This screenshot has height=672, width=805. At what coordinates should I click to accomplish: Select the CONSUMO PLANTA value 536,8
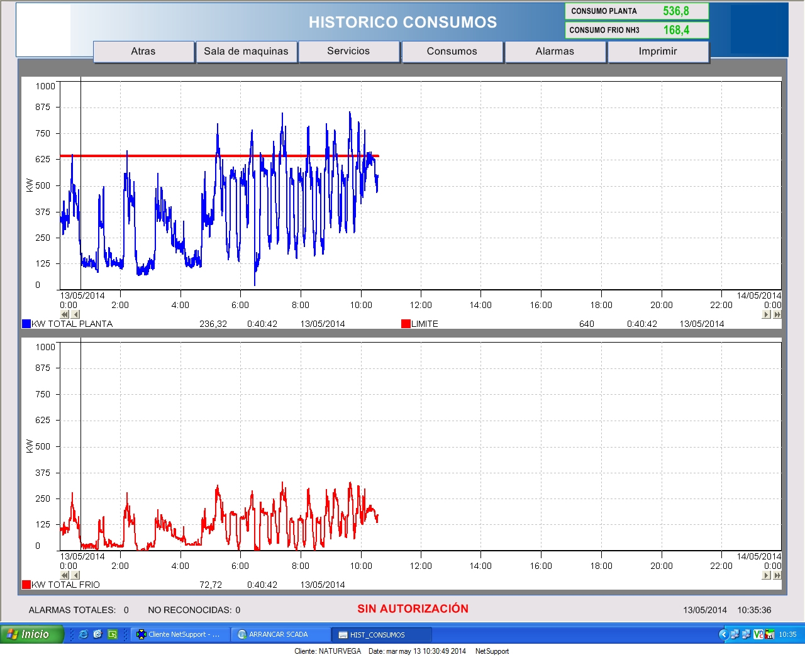pos(676,11)
